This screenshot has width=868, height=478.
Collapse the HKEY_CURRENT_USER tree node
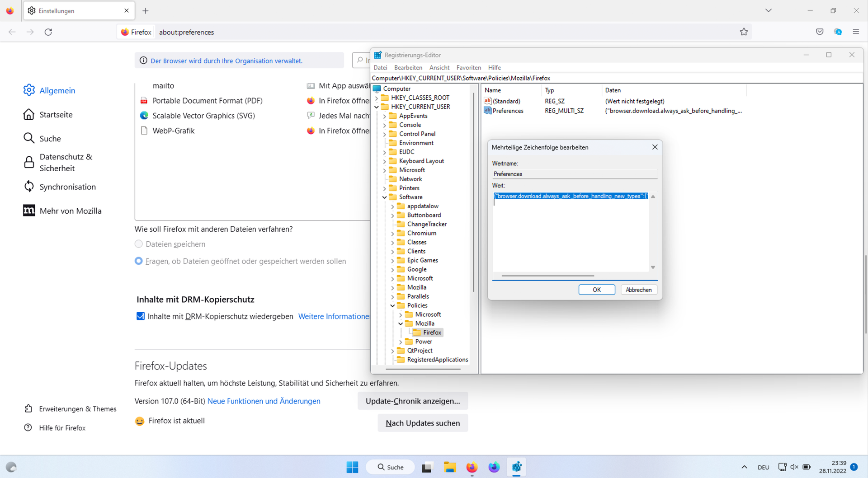click(x=377, y=107)
